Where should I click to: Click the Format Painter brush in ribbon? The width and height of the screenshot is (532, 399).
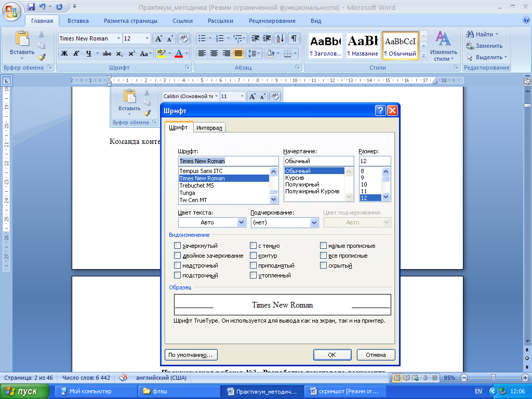tap(42, 57)
